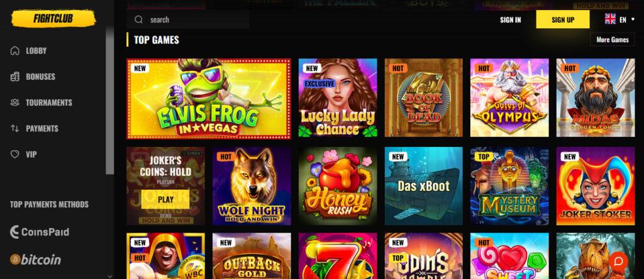The image size is (644, 279).
Task: Click the sidebar vertical scrollbar
Action: click(x=109, y=101)
